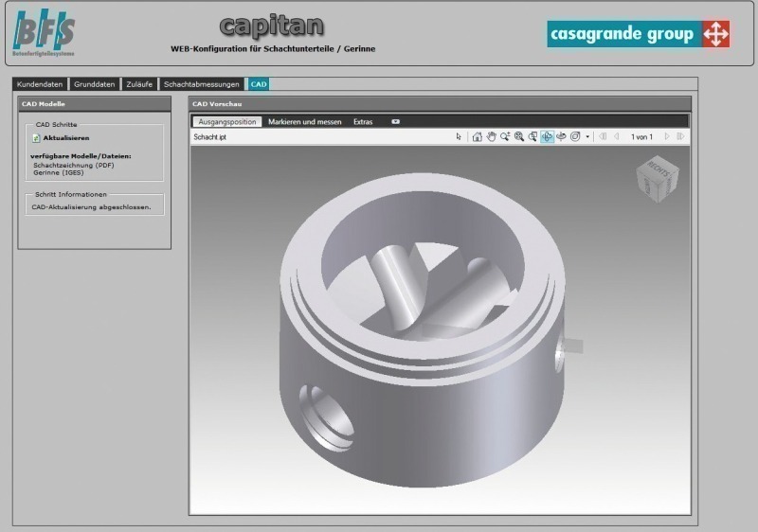Click the Home view icon
The height and width of the screenshot is (532, 758).
[x=478, y=136]
